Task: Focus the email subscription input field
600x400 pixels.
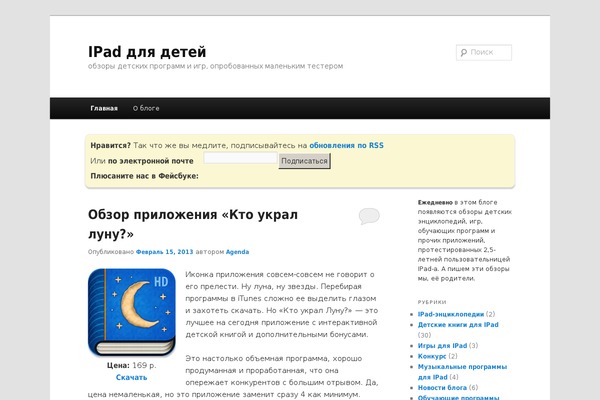Action: pos(240,159)
